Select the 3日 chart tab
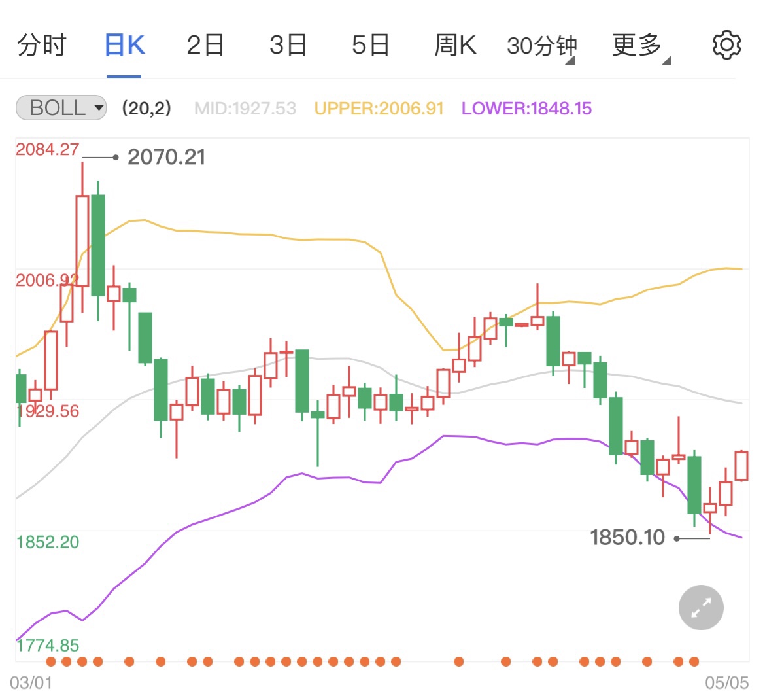This screenshot has height=700, width=765. click(288, 44)
